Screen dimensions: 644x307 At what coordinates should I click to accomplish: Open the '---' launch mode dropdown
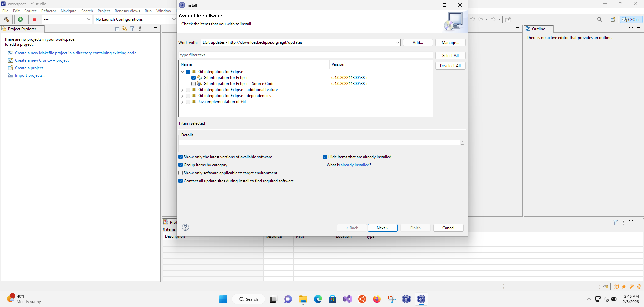pos(89,19)
